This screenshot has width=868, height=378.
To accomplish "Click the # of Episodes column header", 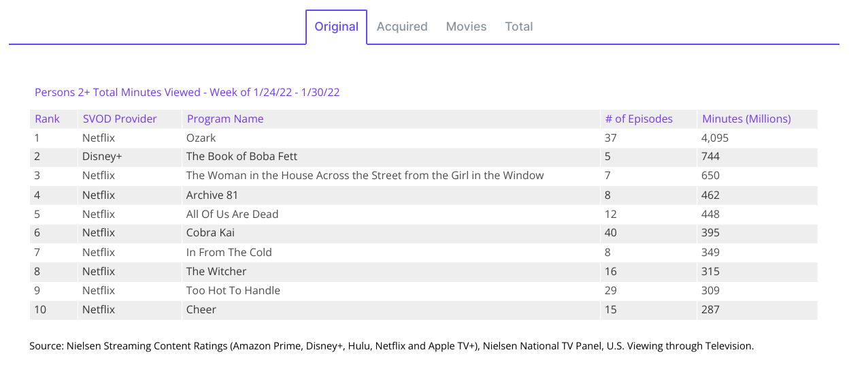I will coord(639,119).
